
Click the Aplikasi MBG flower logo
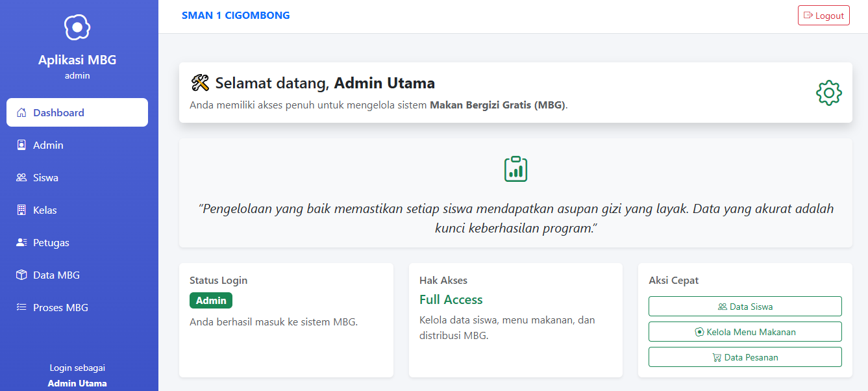(77, 27)
